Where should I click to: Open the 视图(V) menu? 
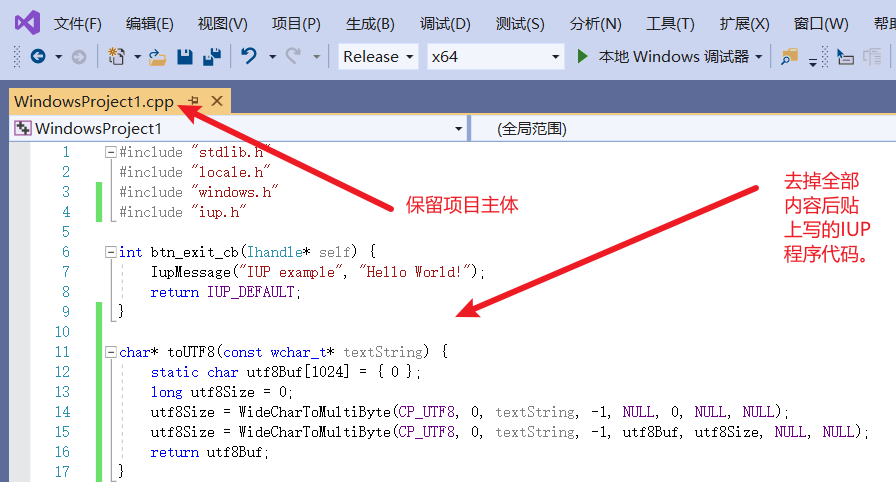[222, 24]
